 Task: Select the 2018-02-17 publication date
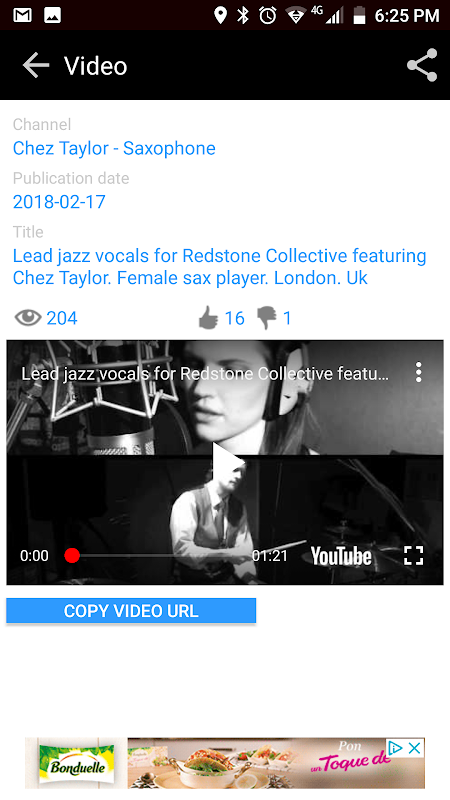pos(59,202)
